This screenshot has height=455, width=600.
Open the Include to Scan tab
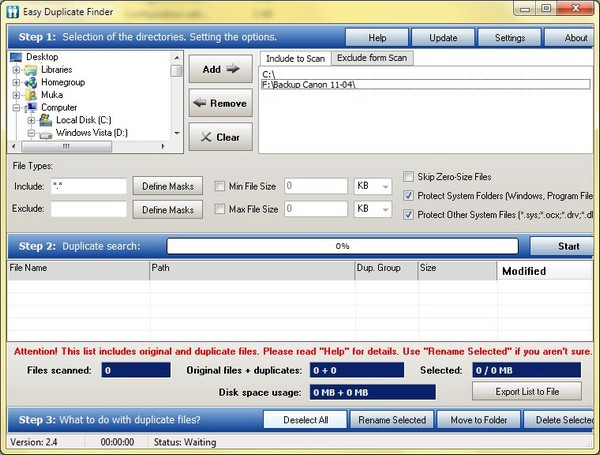coord(294,58)
